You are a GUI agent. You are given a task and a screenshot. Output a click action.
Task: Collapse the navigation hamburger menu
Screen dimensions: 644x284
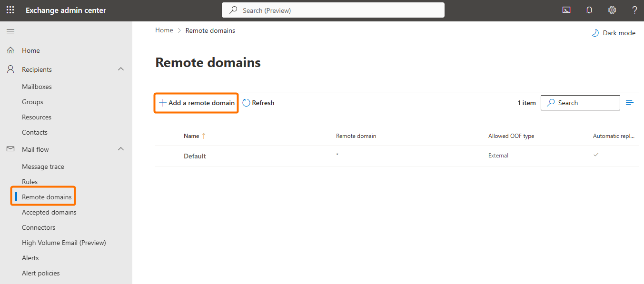10,31
